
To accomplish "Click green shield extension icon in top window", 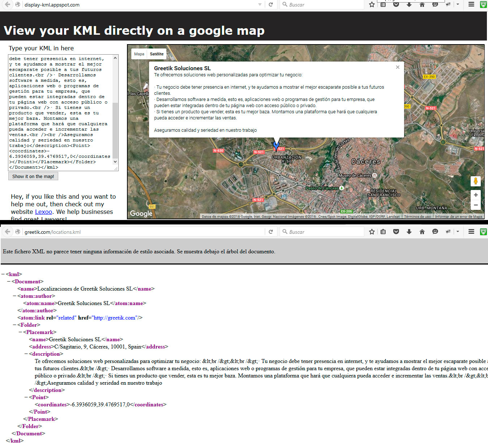I will pos(483,4).
